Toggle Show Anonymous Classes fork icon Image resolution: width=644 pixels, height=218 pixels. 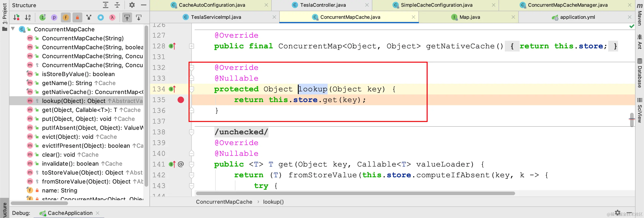(89, 17)
